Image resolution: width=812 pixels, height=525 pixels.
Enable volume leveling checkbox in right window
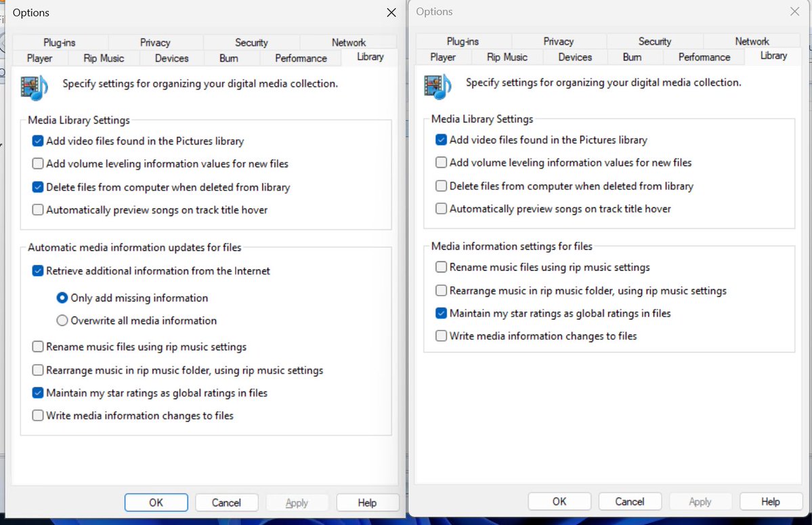441,163
